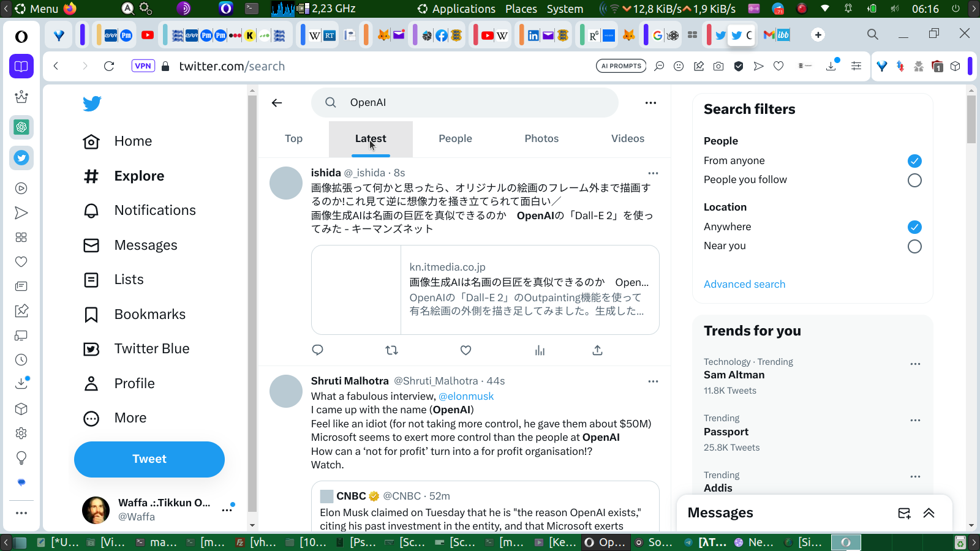Open search options three-dot menu
Image resolution: width=980 pixels, height=551 pixels.
click(x=650, y=103)
